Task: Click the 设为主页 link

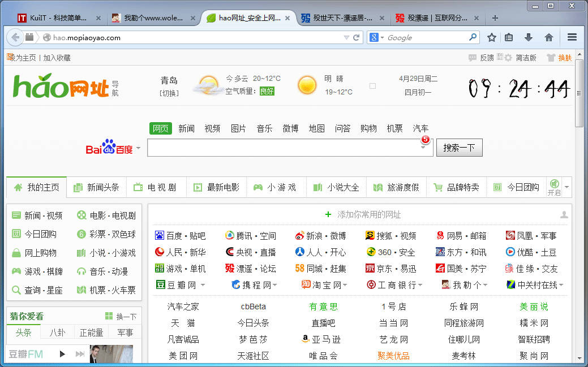Action: click(x=22, y=58)
